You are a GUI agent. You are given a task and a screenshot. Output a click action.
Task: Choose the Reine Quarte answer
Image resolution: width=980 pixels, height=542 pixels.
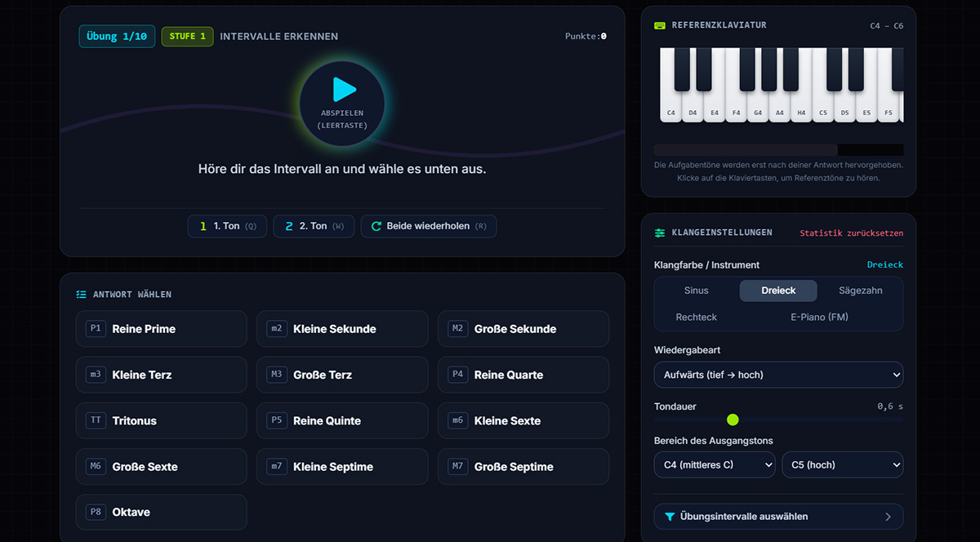point(523,375)
